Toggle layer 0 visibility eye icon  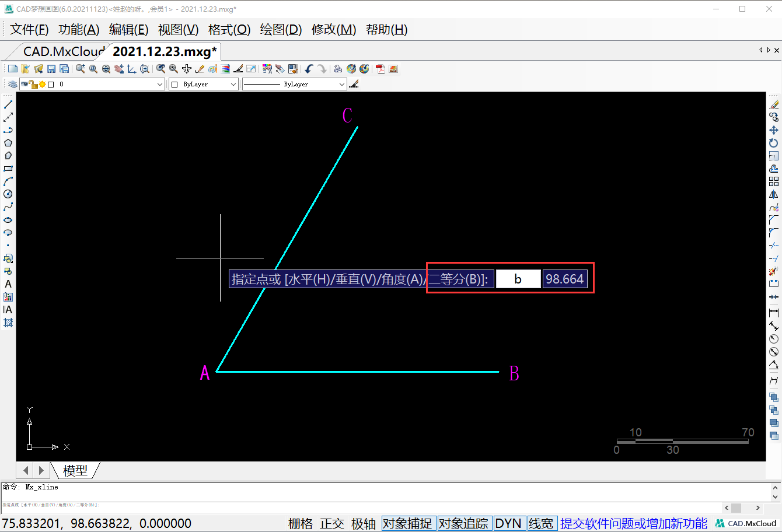pyautogui.click(x=25, y=84)
